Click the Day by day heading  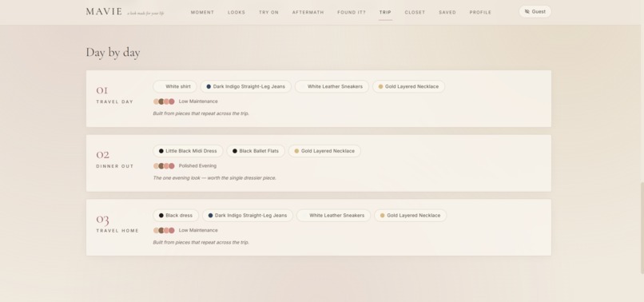tap(113, 53)
